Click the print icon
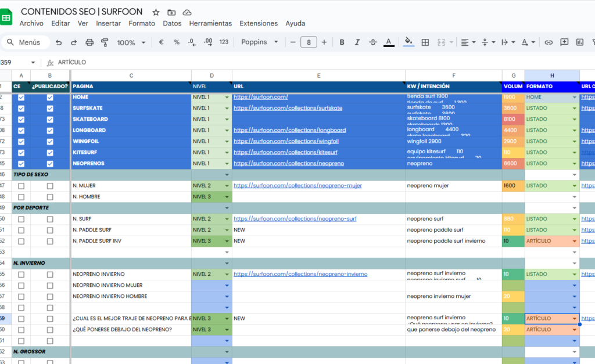The height and width of the screenshot is (364, 595). pos(89,42)
